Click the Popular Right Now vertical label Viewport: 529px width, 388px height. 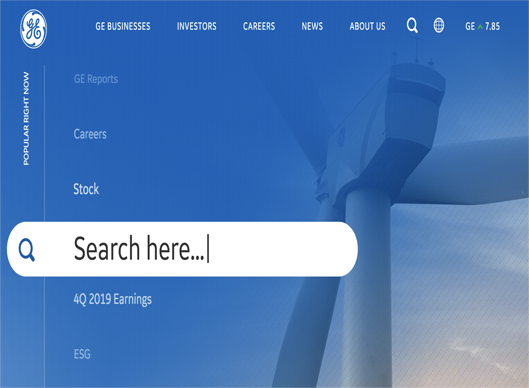click(x=26, y=118)
